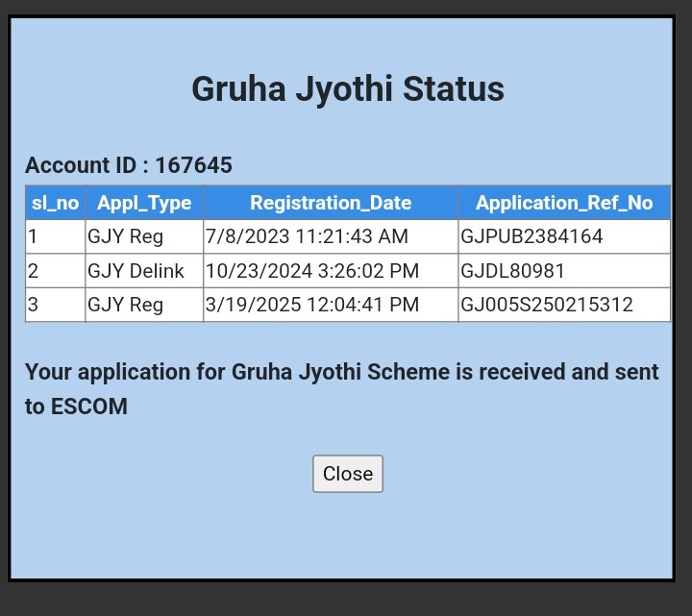Select date 3/19/2025 12:04:41 PM
Viewport: 692px width, 616px height.
click(331, 305)
